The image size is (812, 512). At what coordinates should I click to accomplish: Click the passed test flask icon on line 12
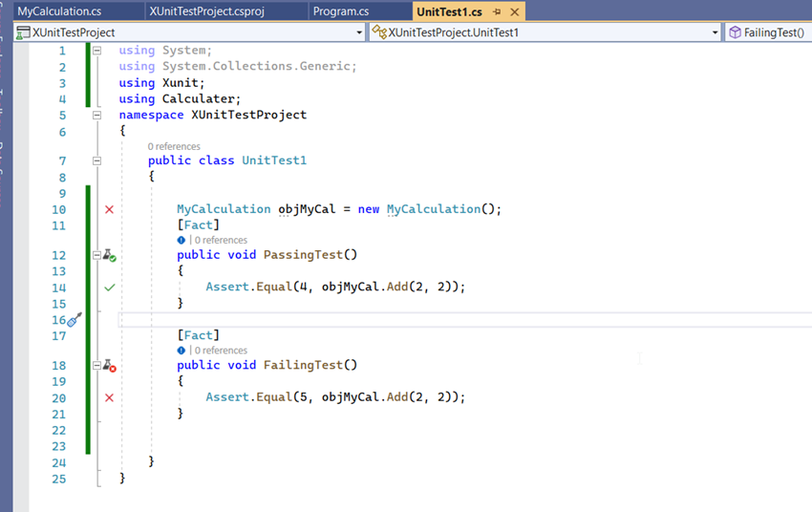click(109, 255)
